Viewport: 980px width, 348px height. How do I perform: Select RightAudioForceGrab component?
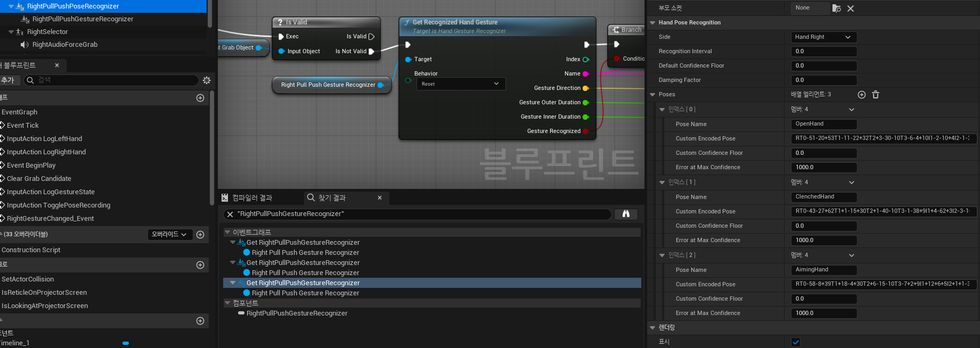(x=64, y=45)
